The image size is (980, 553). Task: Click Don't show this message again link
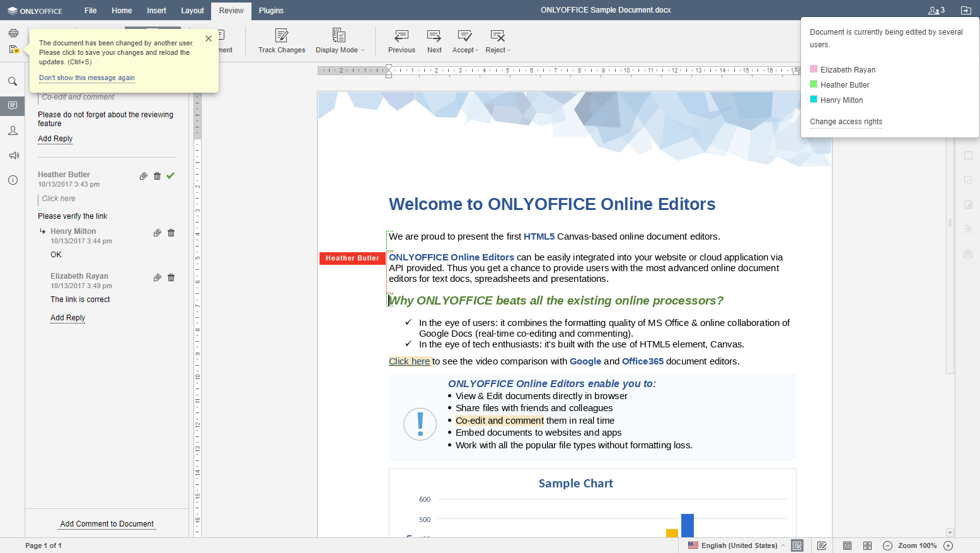coord(87,78)
